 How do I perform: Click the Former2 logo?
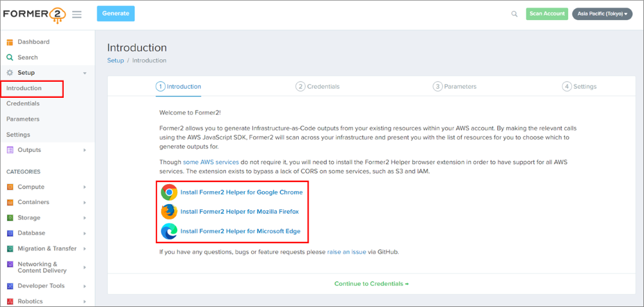(x=33, y=14)
